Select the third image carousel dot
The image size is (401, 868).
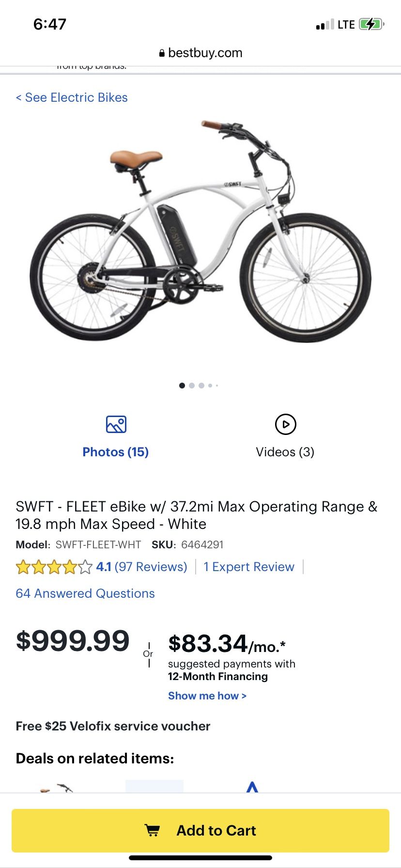201,386
